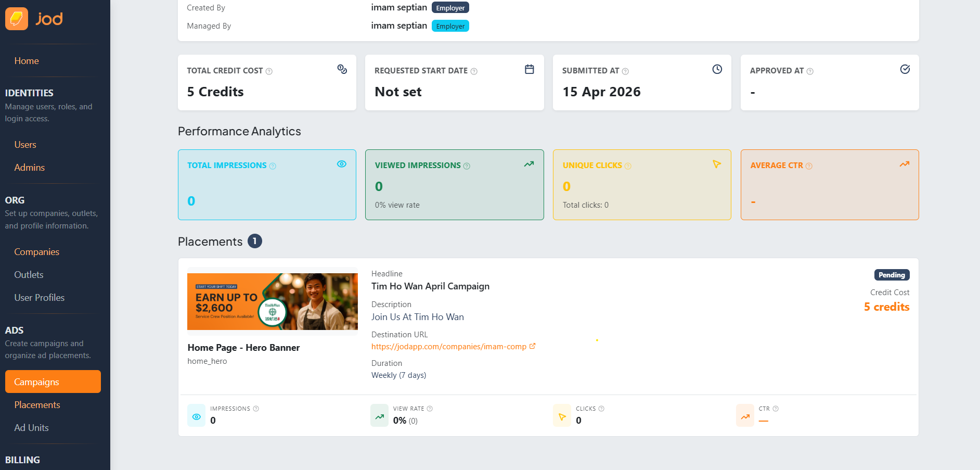Open Ad Units in the sidebar
980x470 pixels.
pos(32,428)
